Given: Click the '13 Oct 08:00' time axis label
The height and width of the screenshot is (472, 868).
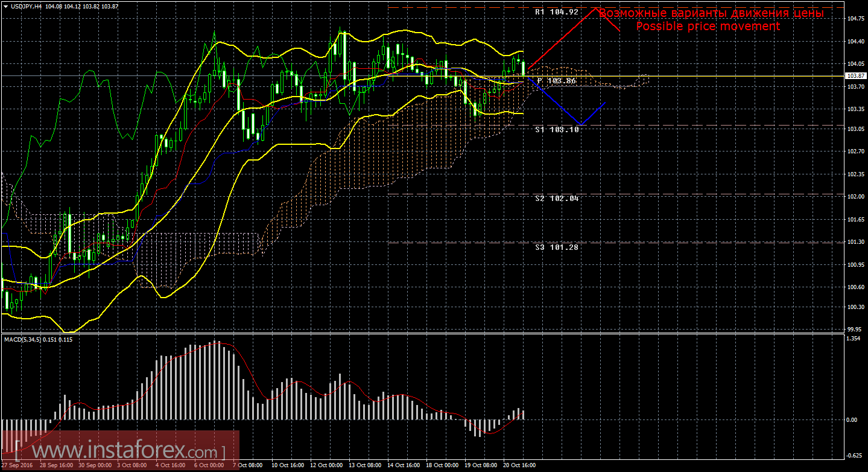Looking at the screenshot, I should click(x=365, y=465).
